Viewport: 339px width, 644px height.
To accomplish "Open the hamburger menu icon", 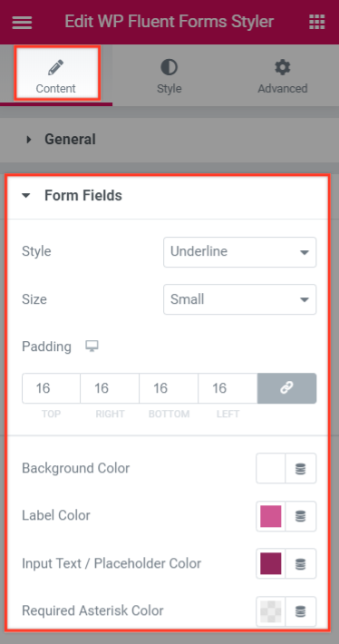I will (x=22, y=22).
